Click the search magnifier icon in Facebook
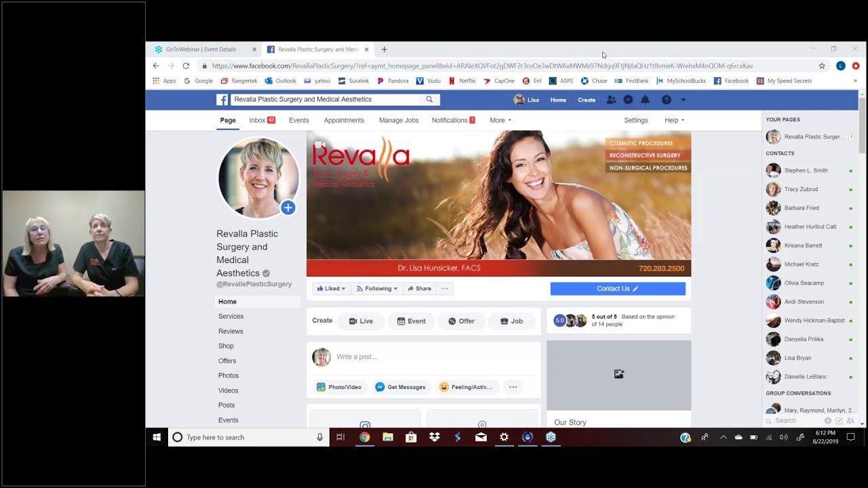 click(429, 100)
